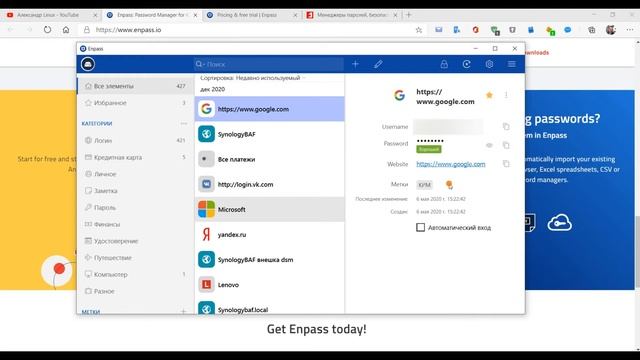Viewport: 640px width, 360px height.
Task: Select the Разное category
Action: pyautogui.click(x=135, y=291)
